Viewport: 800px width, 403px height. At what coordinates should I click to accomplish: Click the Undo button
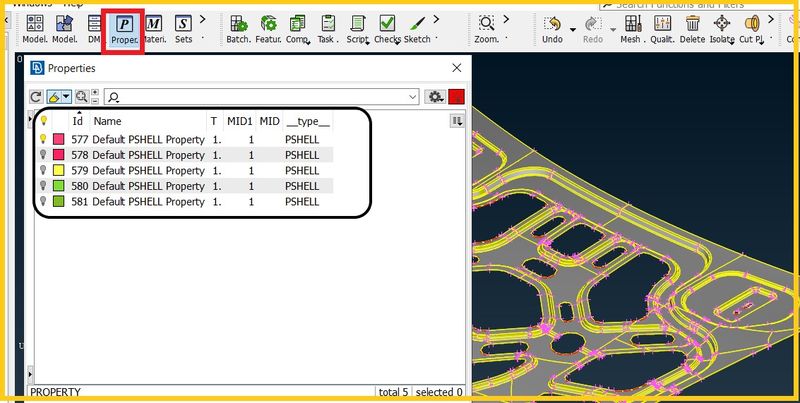(x=552, y=29)
